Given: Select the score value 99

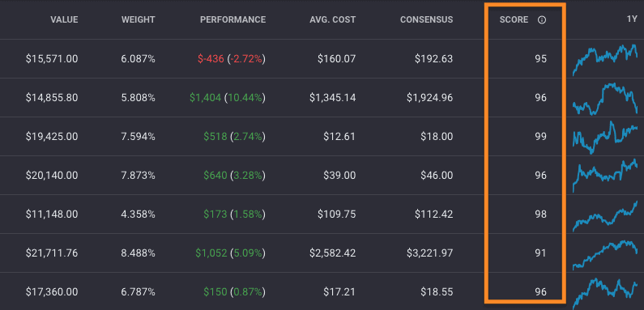Looking at the screenshot, I should coord(541,136).
